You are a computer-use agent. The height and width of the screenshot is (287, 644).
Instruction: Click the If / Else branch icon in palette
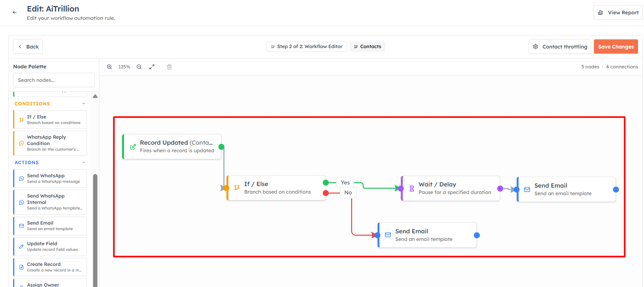[21, 120]
